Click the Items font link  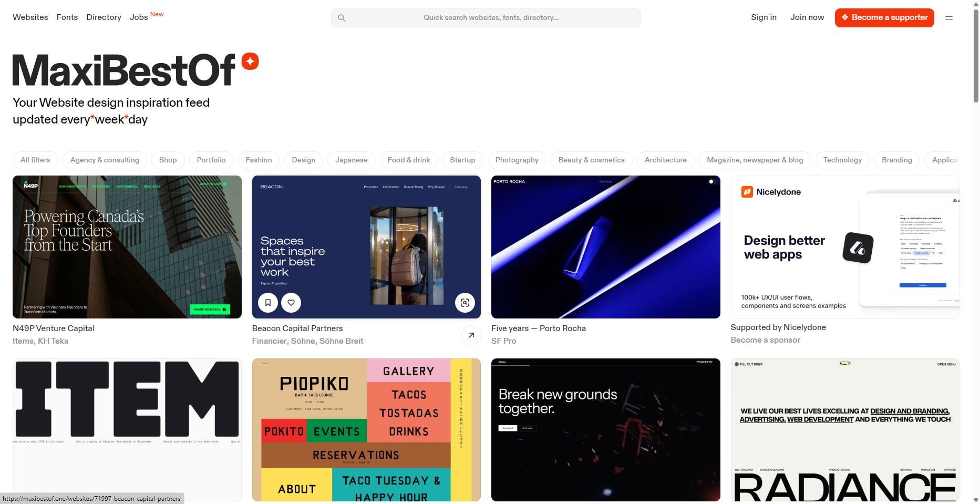pos(23,341)
